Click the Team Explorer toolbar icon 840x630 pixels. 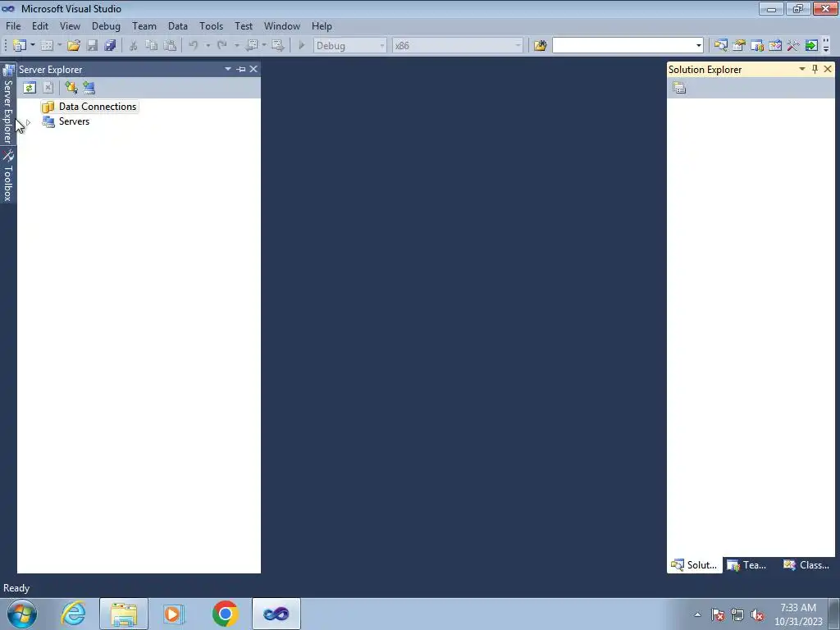coord(757,46)
